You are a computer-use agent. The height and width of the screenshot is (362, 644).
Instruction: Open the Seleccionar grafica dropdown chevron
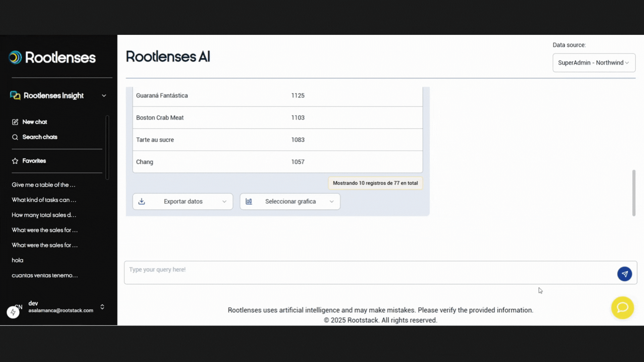tap(331, 201)
